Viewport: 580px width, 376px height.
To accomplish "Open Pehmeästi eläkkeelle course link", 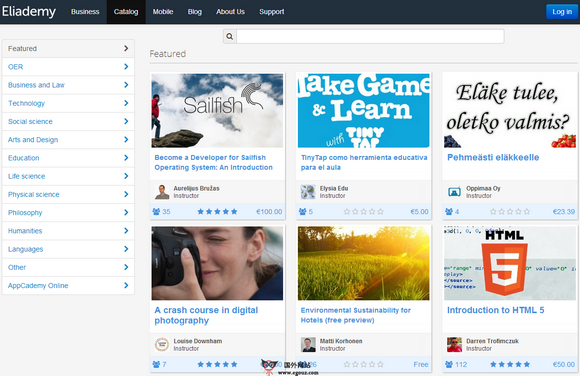I will pyautogui.click(x=493, y=157).
